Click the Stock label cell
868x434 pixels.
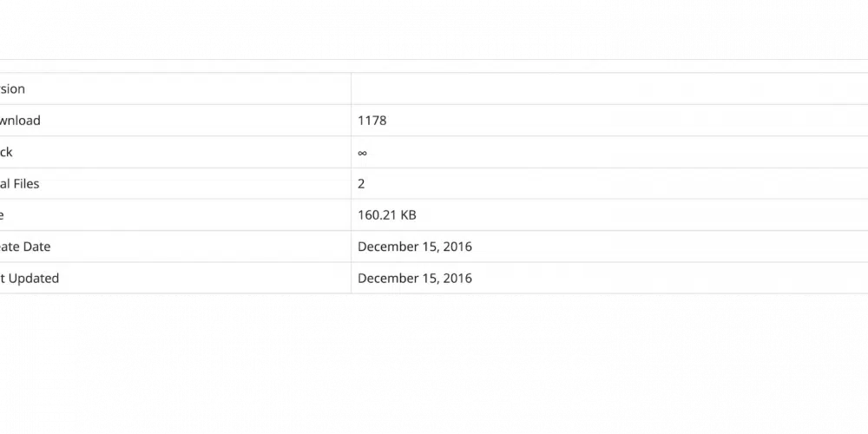(x=7, y=152)
